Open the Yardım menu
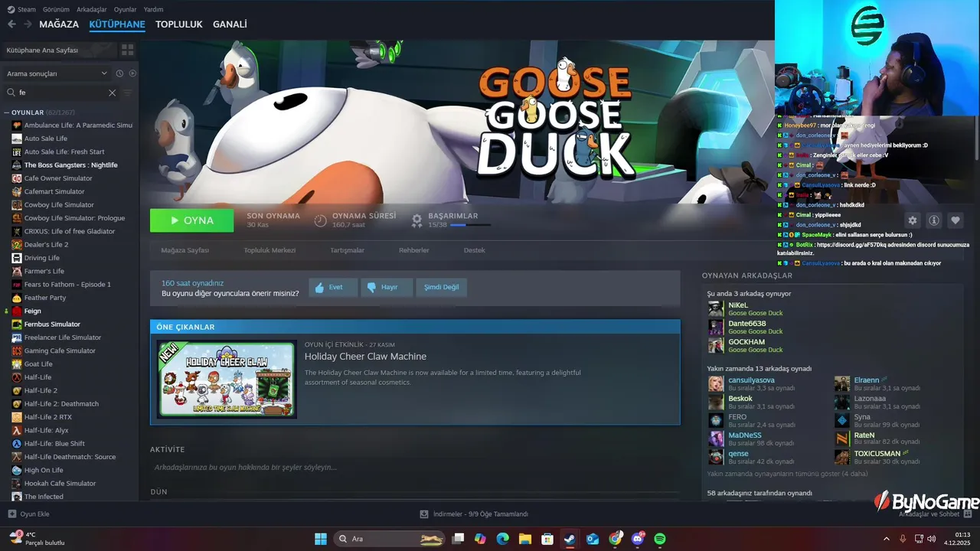Image resolution: width=980 pixels, height=551 pixels. tap(153, 9)
